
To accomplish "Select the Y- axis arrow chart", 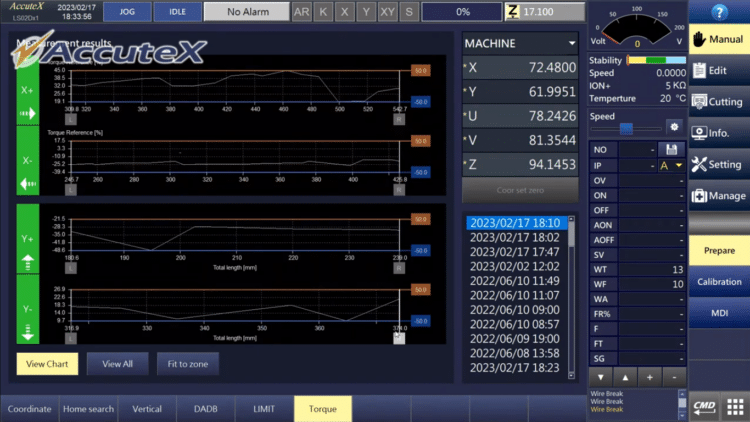I will click(x=28, y=309).
